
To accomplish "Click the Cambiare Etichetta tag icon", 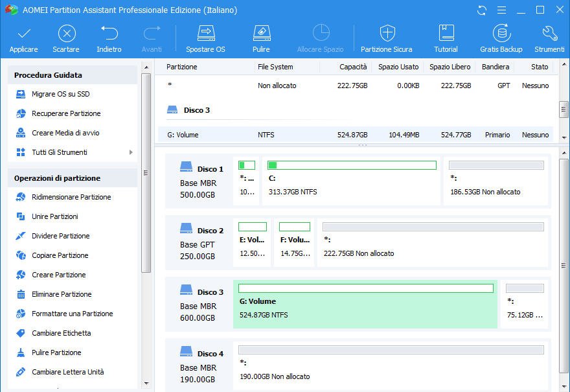I will pyautogui.click(x=21, y=333).
